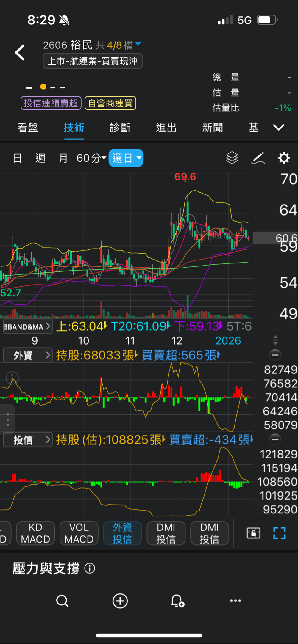Select 日 daily period
Screen dimensions: 298x644
(x=18, y=158)
